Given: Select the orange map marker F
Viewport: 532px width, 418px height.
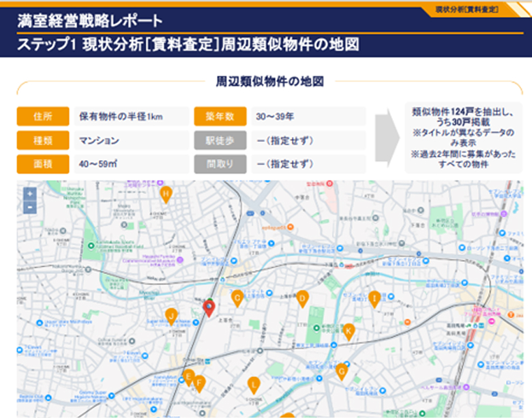Looking at the screenshot, I should click(199, 383).
